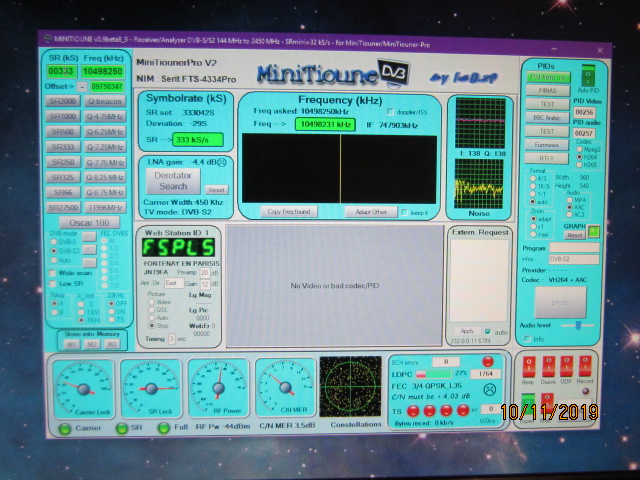Click the Noise graph
The width and height of the screenshot is (640, 480).
[479, 184]
